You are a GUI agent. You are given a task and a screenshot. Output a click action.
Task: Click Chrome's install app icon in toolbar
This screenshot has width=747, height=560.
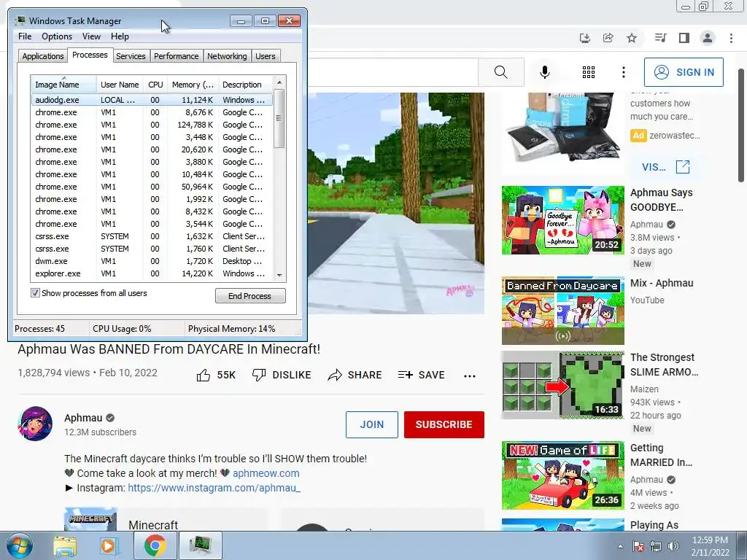click(585, 38)
